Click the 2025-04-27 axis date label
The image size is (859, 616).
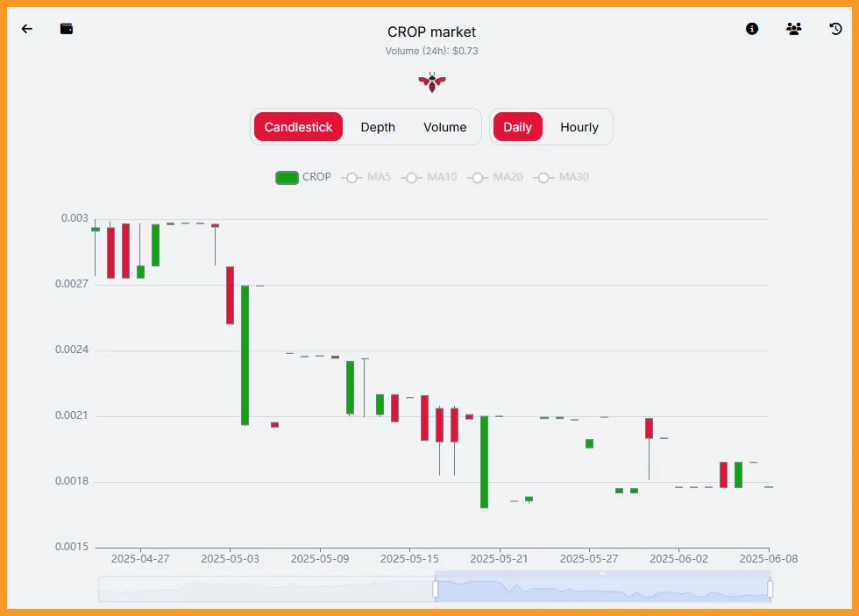(140, 559)
